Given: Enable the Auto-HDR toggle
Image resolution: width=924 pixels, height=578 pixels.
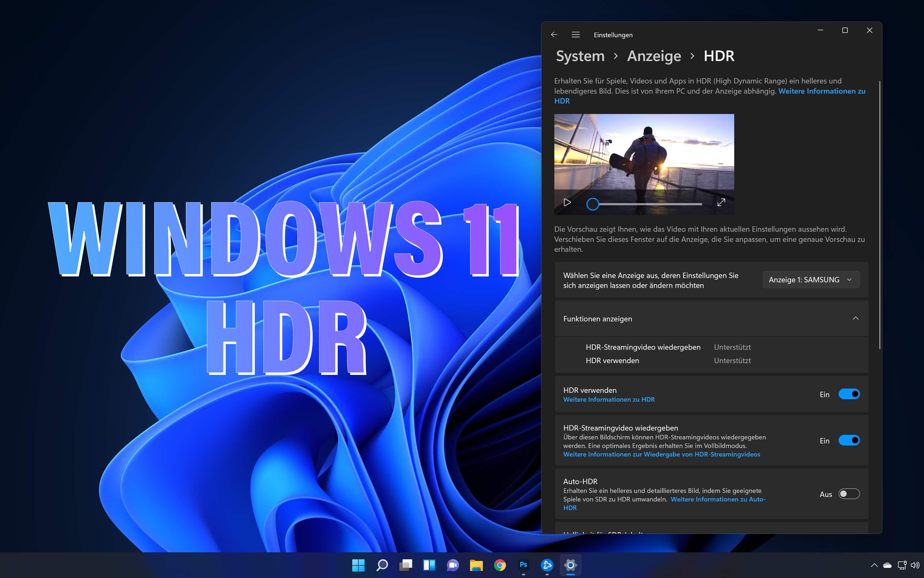Looking at the screenshot, I should (849, 494).
